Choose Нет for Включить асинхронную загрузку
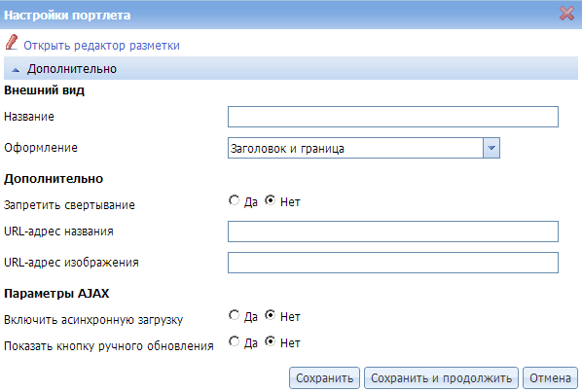The height and width of the screenshot is (392, 582). (x=271, y=315)
